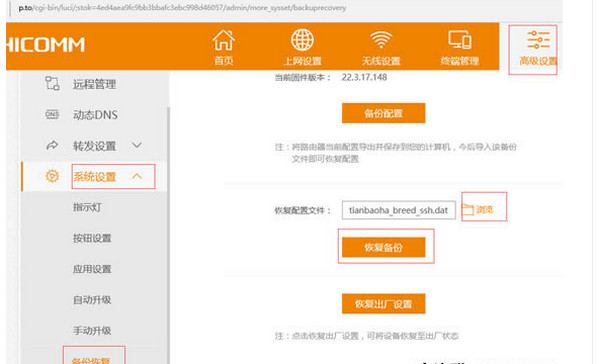This screenshot has width=600, height=364.
Task: Select 转发设置 menu label
Action: [x=94, y=146]
